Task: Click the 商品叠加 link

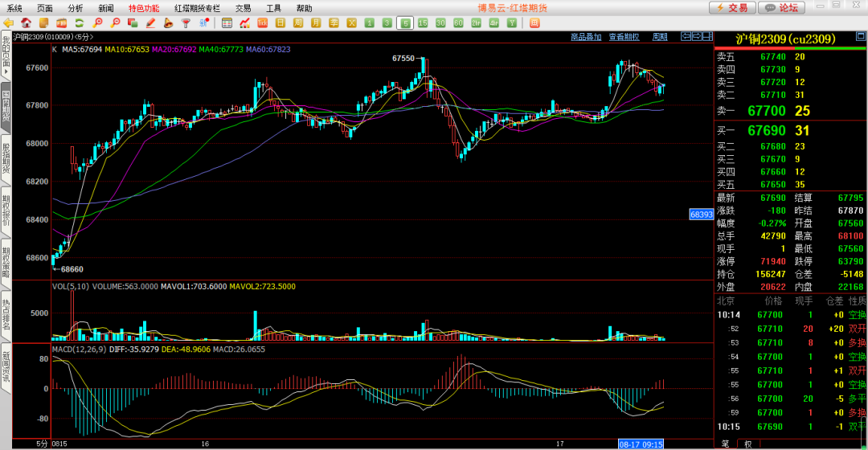Action: click(x=586, y=36)
